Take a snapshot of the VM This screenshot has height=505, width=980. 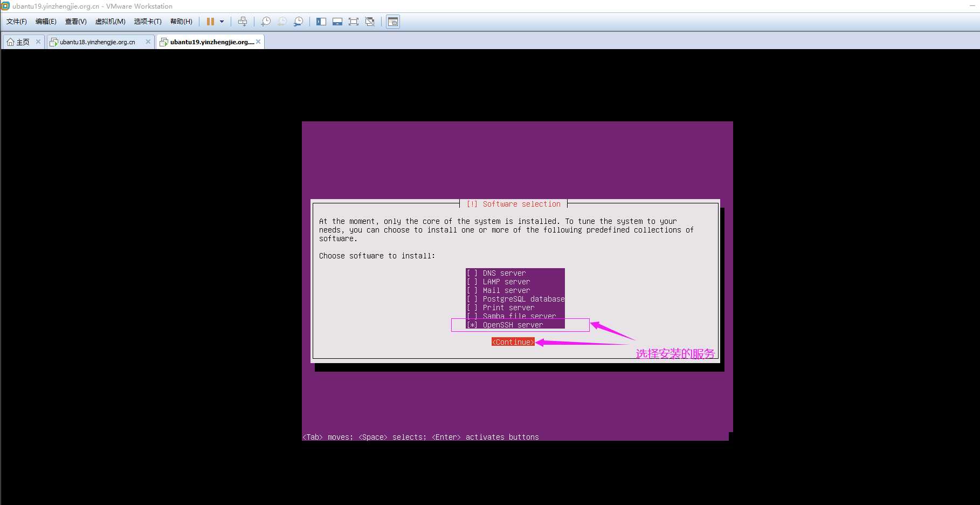266,22
